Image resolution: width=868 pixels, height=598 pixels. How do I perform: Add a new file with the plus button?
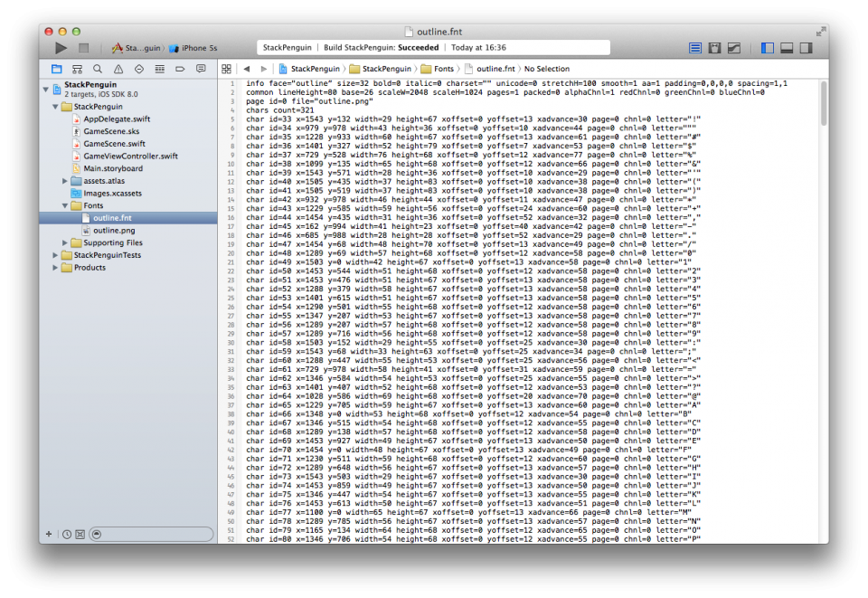(x=49, y=535)
